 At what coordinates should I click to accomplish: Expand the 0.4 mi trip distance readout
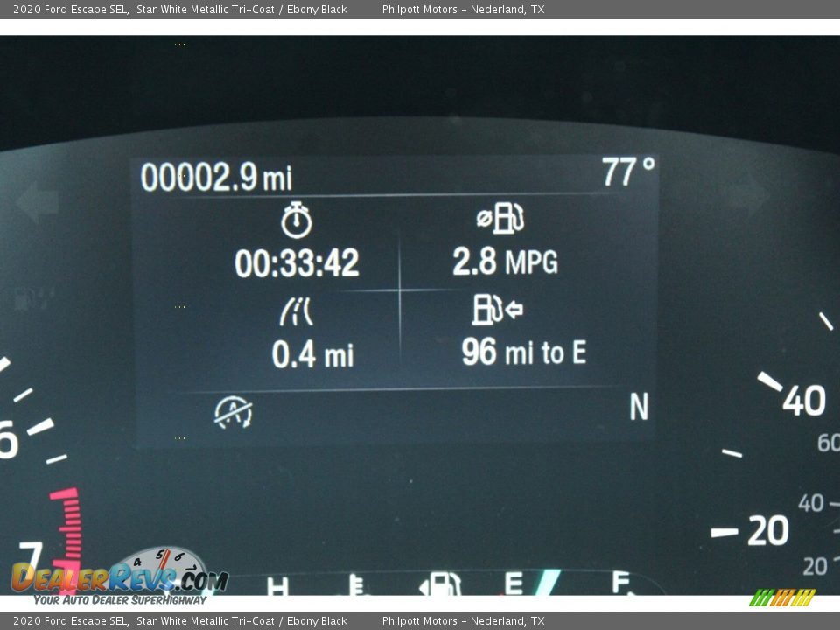[x=312, y=353]
